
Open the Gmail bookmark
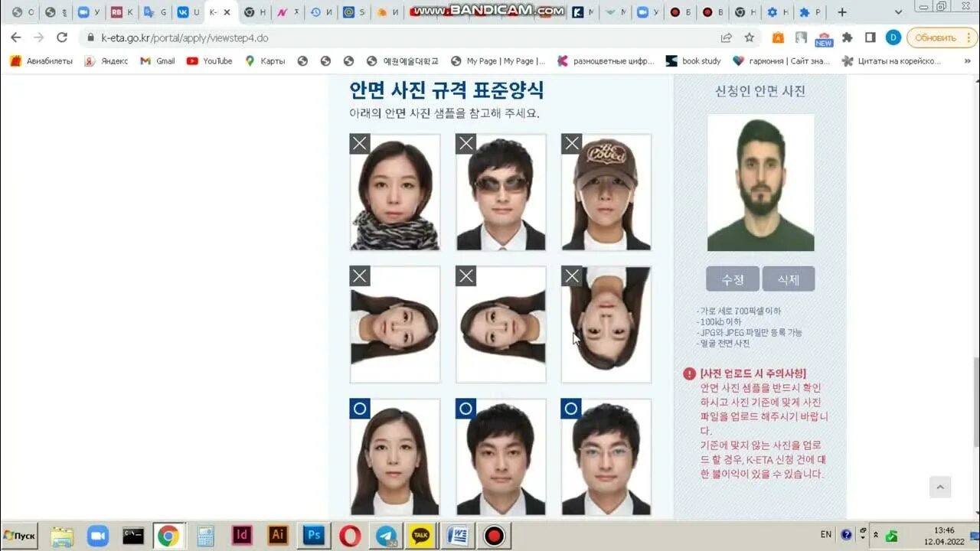coord(158,61)
